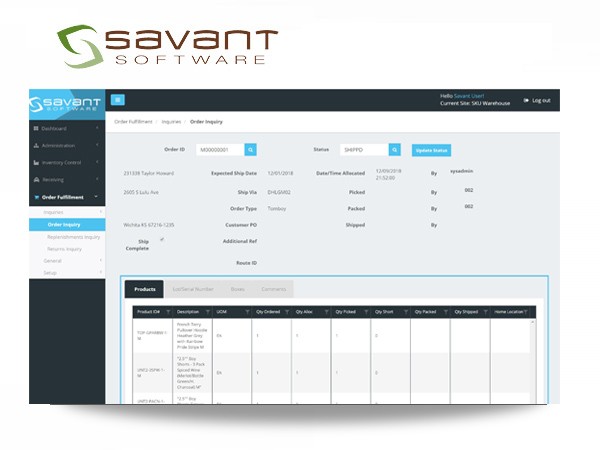Click the products table scrollbar up arrow
Screen dimensions: 600x450
pyautogui.click(x=532, y=323)
